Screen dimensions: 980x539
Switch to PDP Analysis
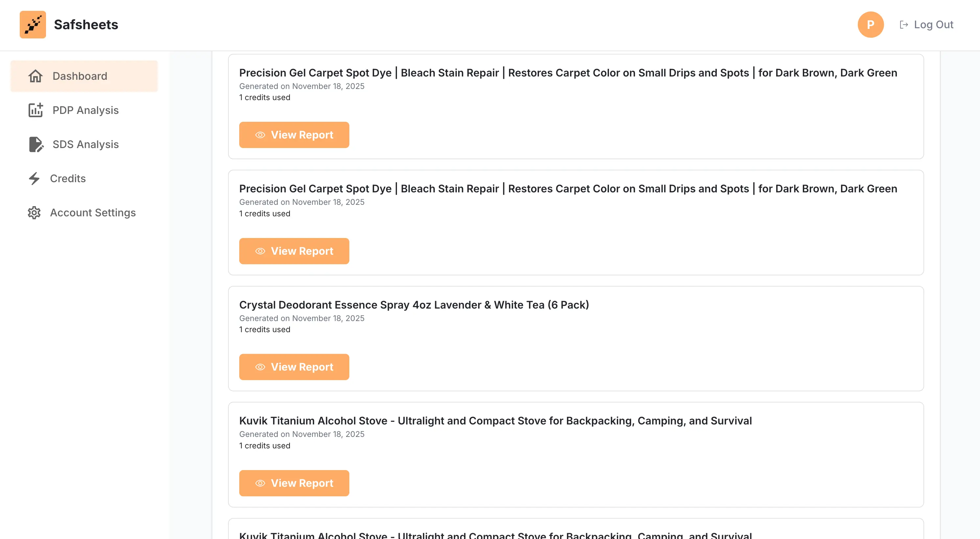point(85,110)
